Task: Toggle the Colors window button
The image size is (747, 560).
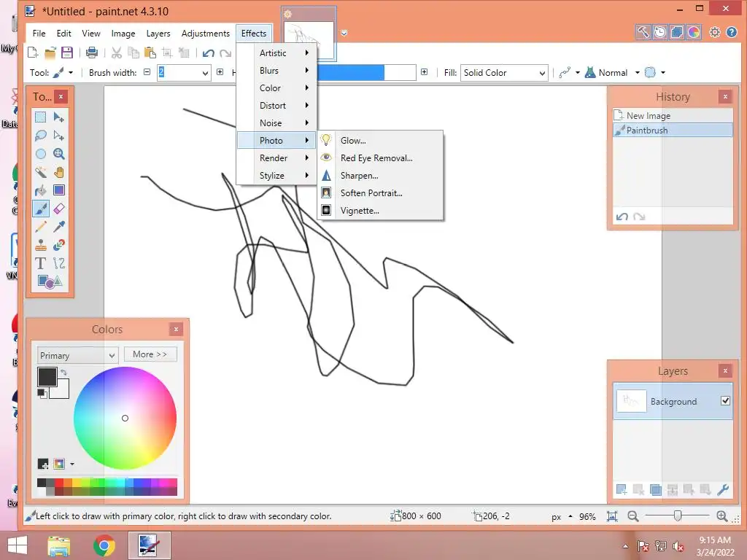Action: coord(694,32)
